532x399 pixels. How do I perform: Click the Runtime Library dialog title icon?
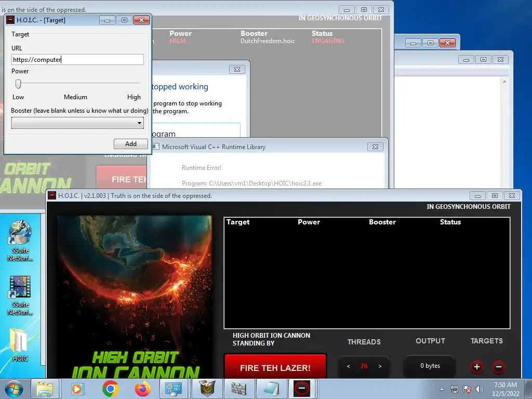click(x=155, y=147)
